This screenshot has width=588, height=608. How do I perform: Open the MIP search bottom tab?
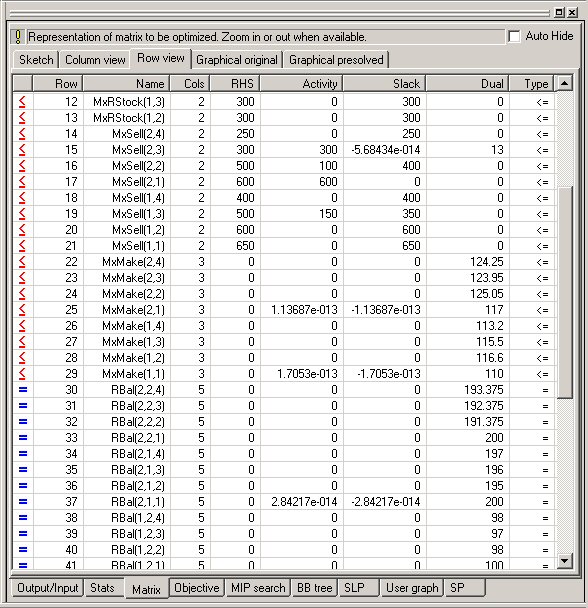[x=258, y=588]
